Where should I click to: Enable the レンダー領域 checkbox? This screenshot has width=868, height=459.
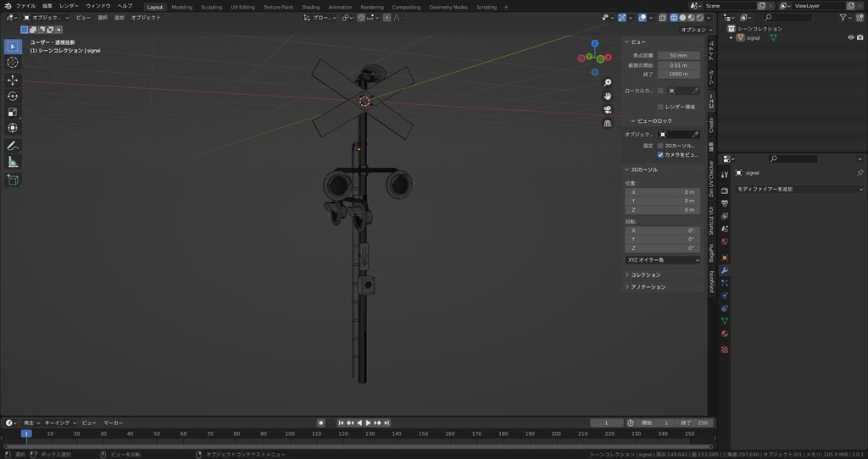[661, 107]
